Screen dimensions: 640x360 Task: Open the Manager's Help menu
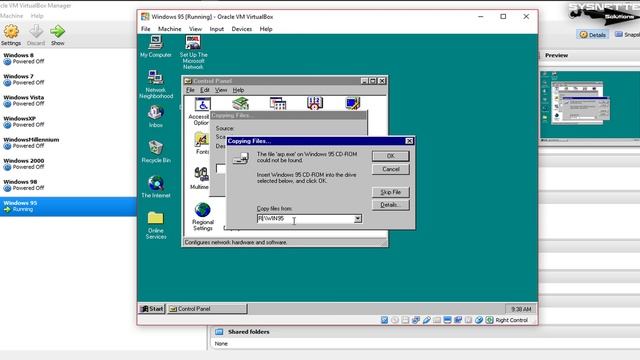click(x=37, y=16)
